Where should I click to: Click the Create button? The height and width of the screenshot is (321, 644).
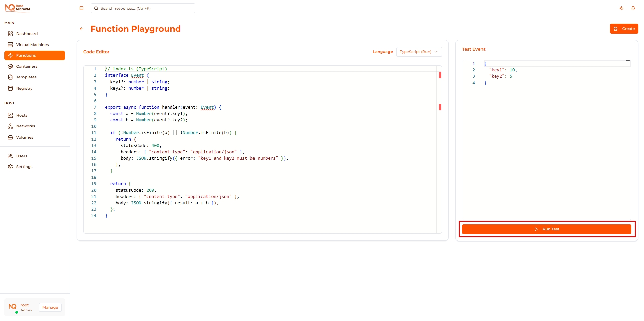click(624, 29)
